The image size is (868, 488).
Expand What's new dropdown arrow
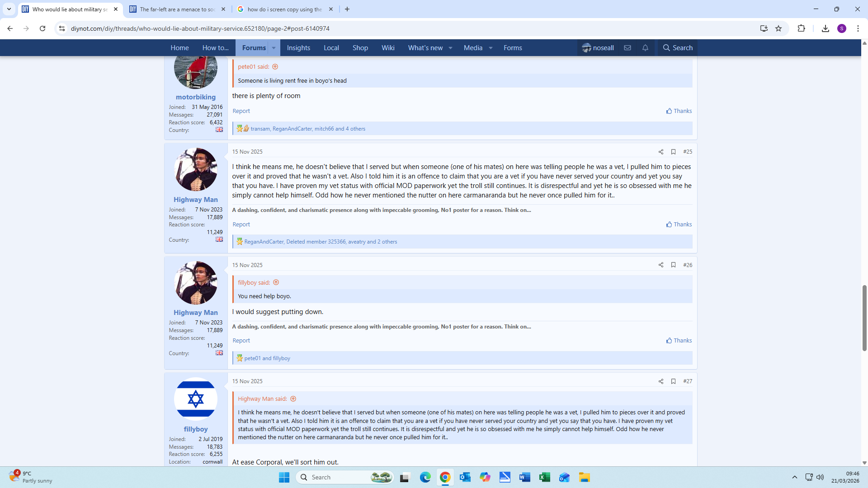click(x=450, y=48)
